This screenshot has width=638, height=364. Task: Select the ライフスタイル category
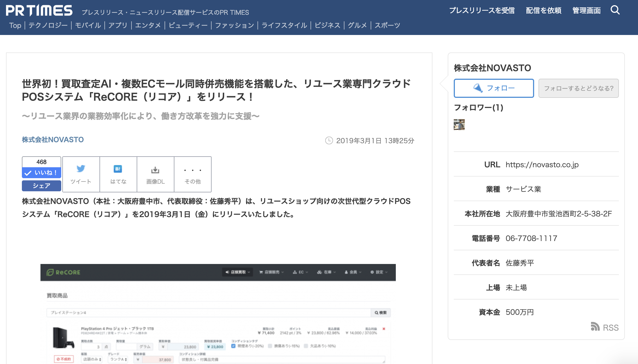tap(284, 25)
